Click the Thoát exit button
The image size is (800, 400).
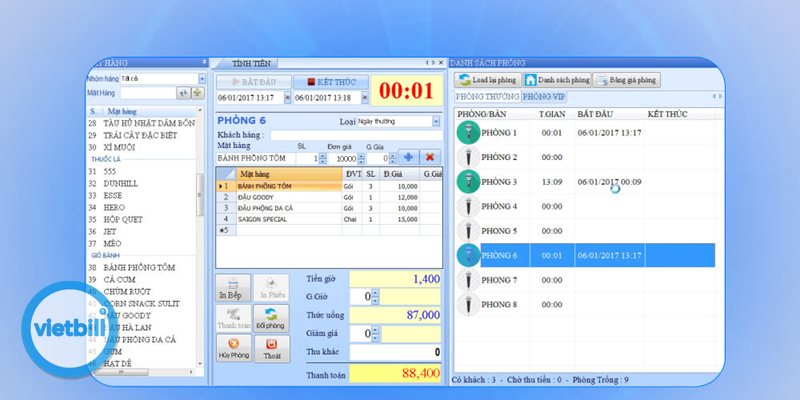coord(271,348)
